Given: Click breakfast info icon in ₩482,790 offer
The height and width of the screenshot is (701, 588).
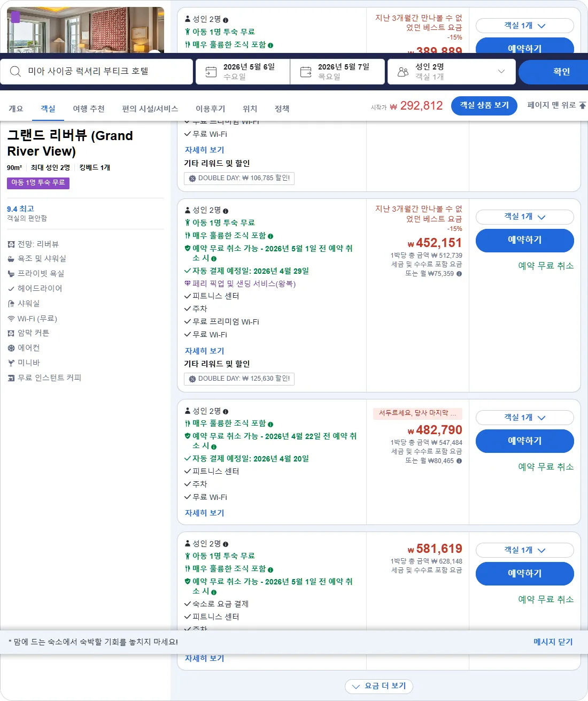Looking at the screenshot, I should click(x=270, y=424).
